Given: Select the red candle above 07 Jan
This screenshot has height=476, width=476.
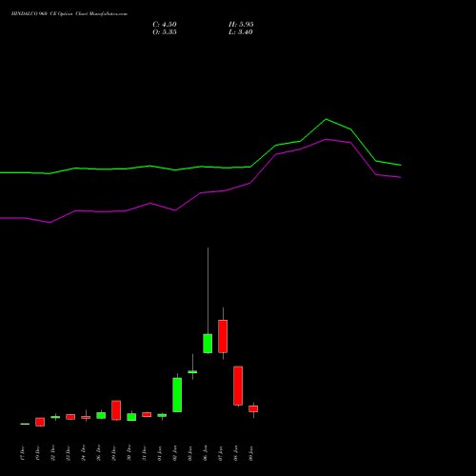Looking at the screenshot, I should [x=223, y=336].
